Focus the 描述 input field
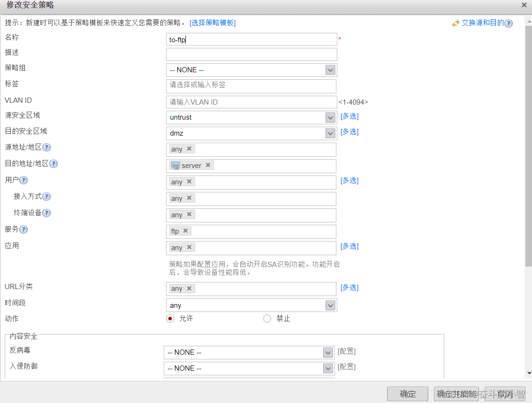Viewport: 532px width, 403px height. pos(251,54)
